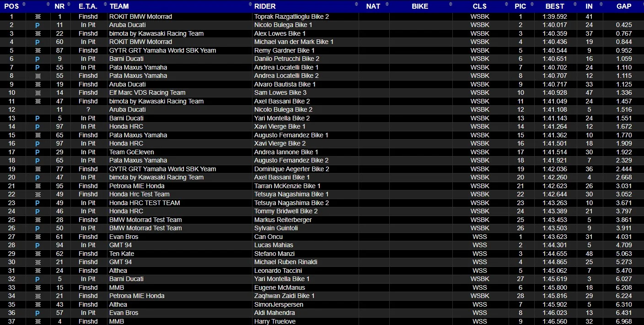Click sort arrows of the unlabeled status column

point(47,5)
